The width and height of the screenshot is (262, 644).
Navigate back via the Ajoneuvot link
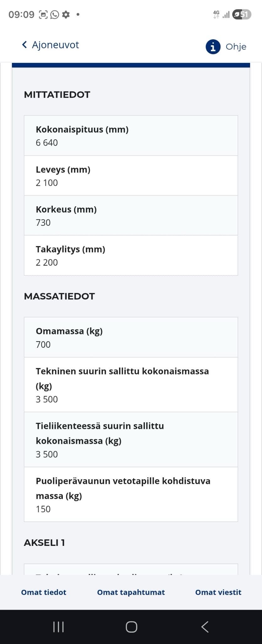55,45
